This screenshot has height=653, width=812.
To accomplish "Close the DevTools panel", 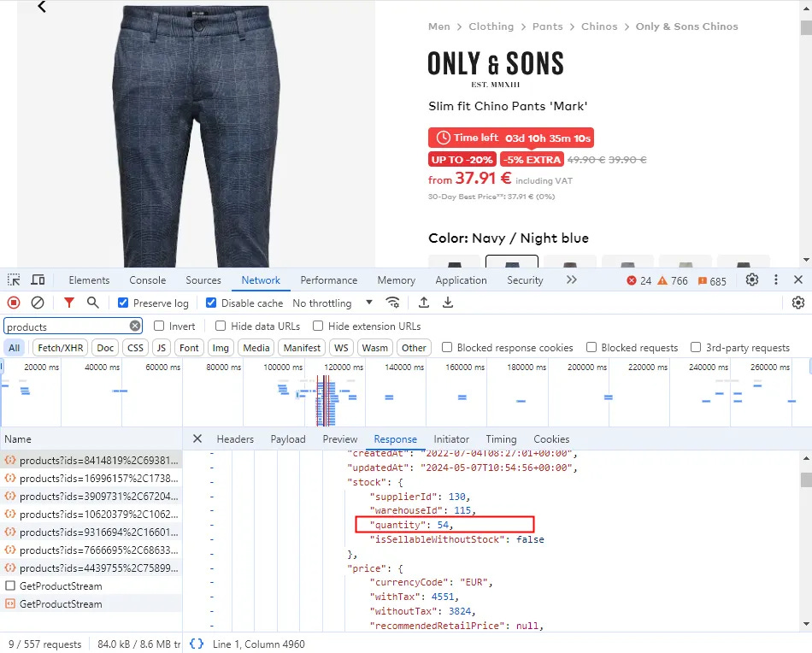I will (798, 280).
